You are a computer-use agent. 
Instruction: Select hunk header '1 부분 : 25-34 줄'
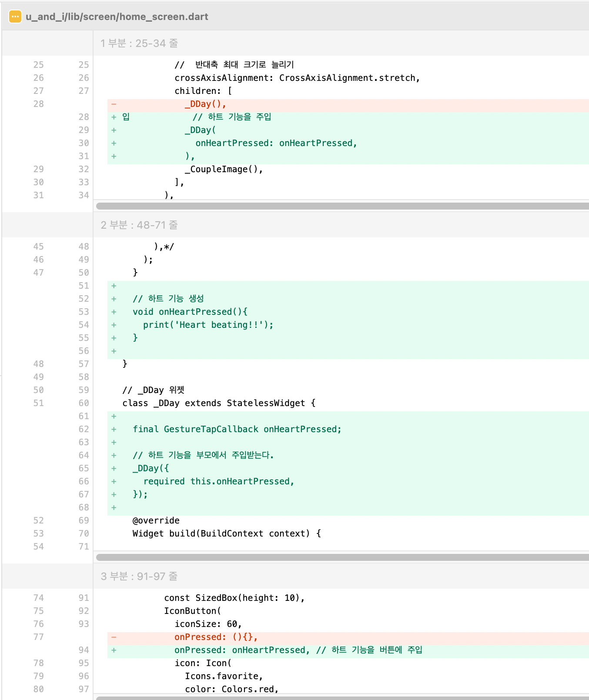coord(139,43)
